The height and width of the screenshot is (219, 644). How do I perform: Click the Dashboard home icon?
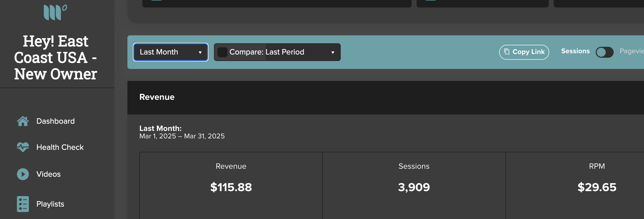tap(23, 121)
